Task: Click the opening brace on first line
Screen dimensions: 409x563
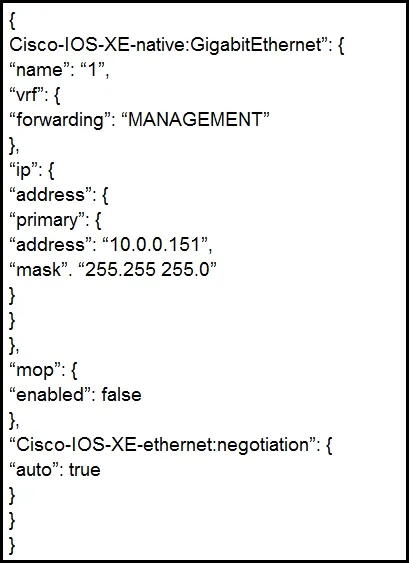Action: click(x=12, y=22)
